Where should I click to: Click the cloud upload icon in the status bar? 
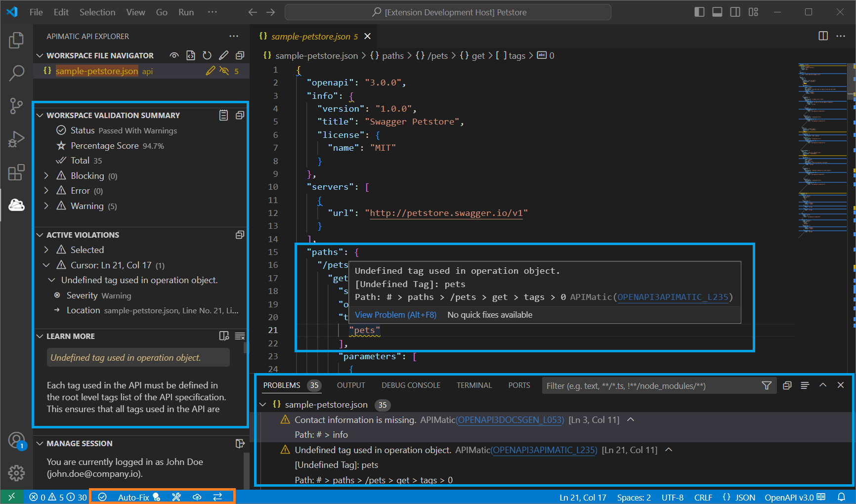pyautogui.click(x=197, y=497)
